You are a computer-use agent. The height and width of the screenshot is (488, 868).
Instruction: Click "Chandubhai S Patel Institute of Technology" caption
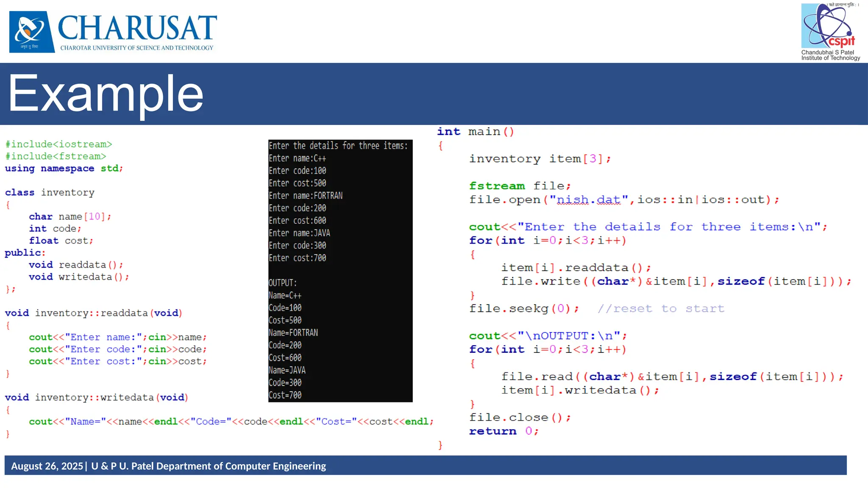click(x=830, y=55)
